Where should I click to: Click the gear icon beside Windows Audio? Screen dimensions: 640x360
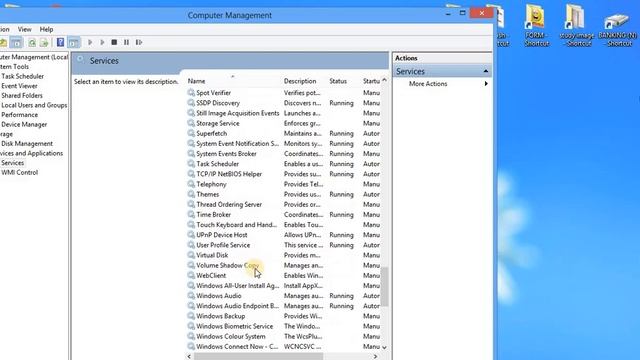(x=191, y=296)
